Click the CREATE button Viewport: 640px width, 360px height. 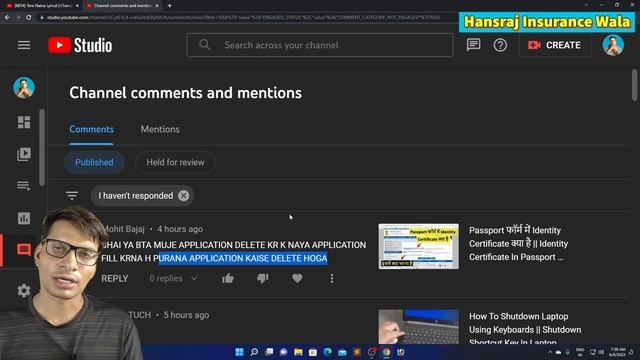coord(555,45)
